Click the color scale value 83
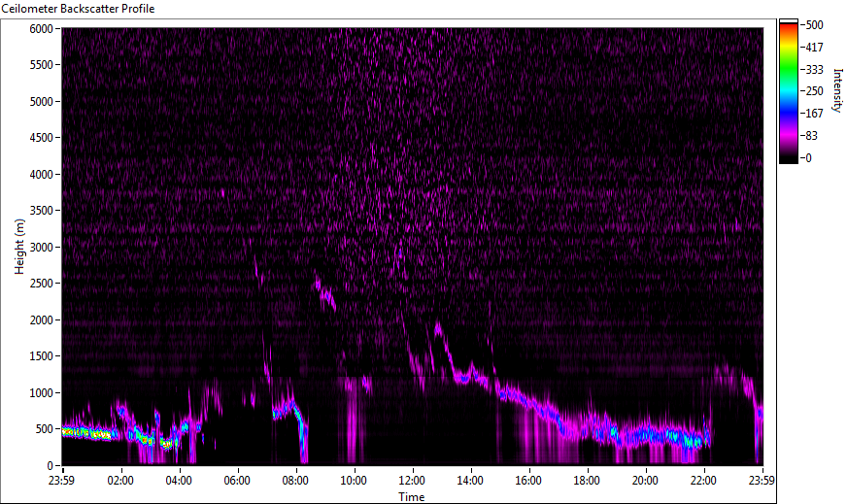The image size is (847, 504). [x=811, y=136]
